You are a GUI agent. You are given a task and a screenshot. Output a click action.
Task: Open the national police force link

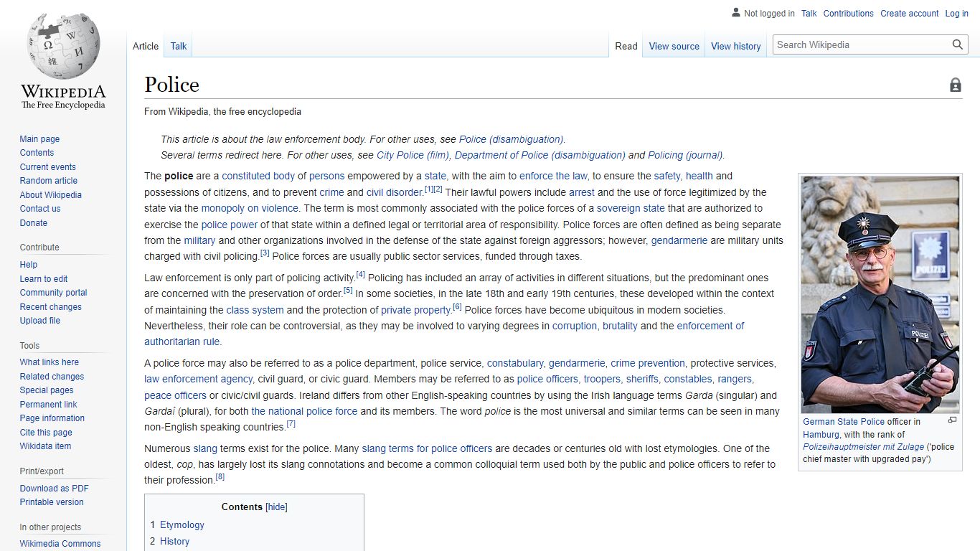[x=304, y=411]
